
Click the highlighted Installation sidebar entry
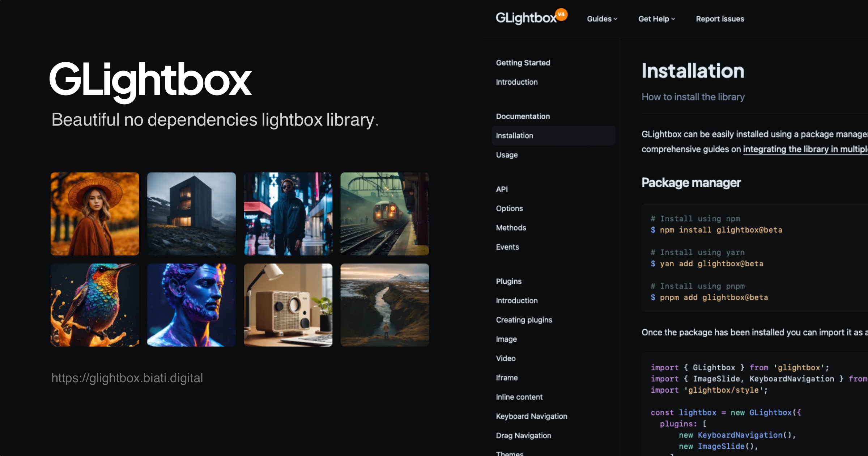coord(515,135)
